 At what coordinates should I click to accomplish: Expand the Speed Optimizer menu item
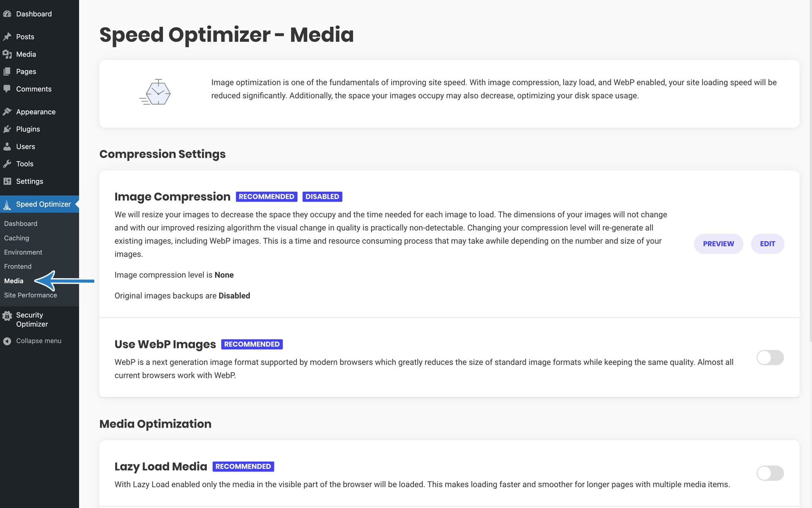point(43,204)
